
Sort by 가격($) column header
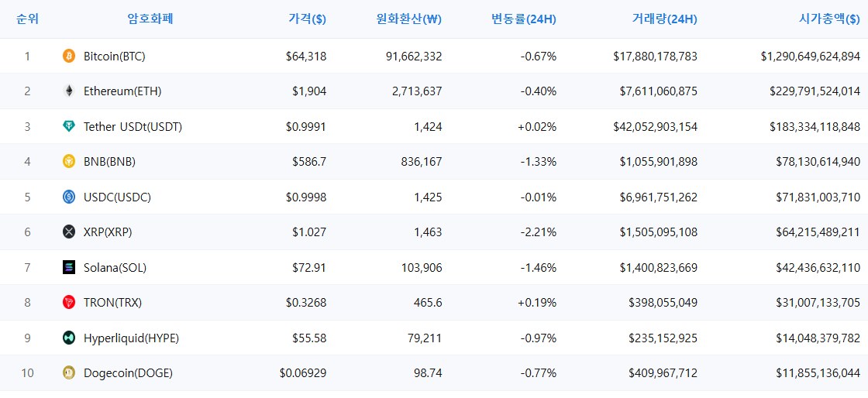307,19
